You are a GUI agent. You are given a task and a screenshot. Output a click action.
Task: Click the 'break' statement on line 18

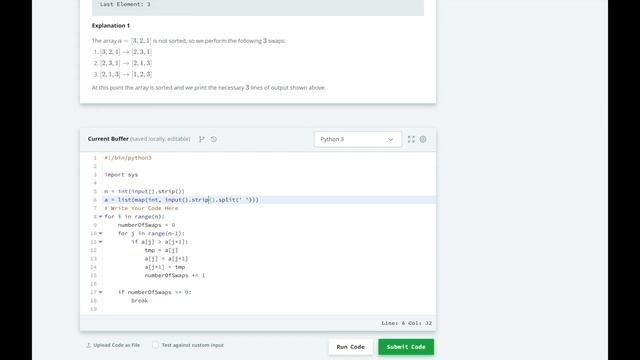[140, 301]
